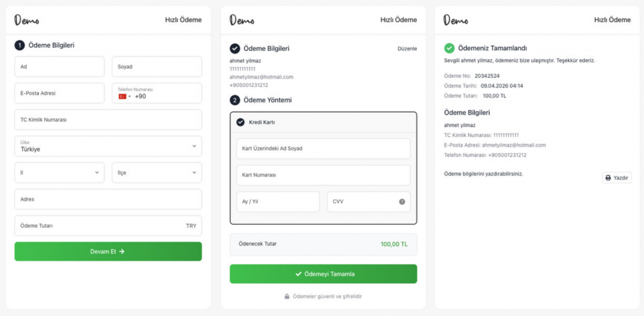Viewport: 644px width, 316px height.
Task: Open the Ülke country dropdown
Action: tap(108, 146)
